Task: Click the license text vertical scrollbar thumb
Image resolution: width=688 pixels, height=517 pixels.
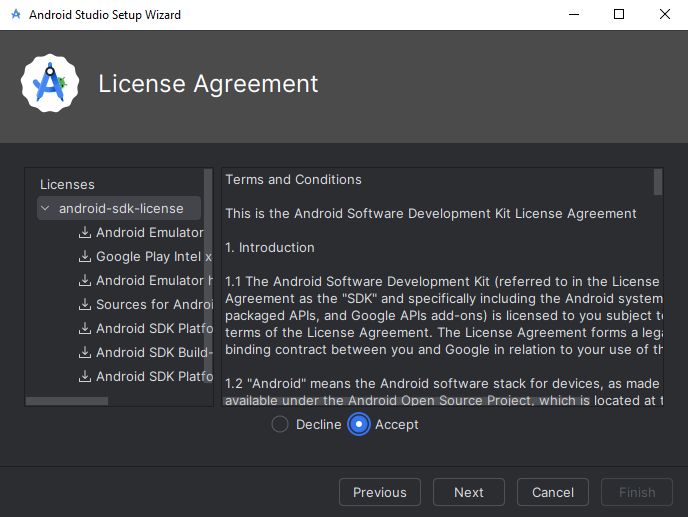Action: (x=658, y=182)
